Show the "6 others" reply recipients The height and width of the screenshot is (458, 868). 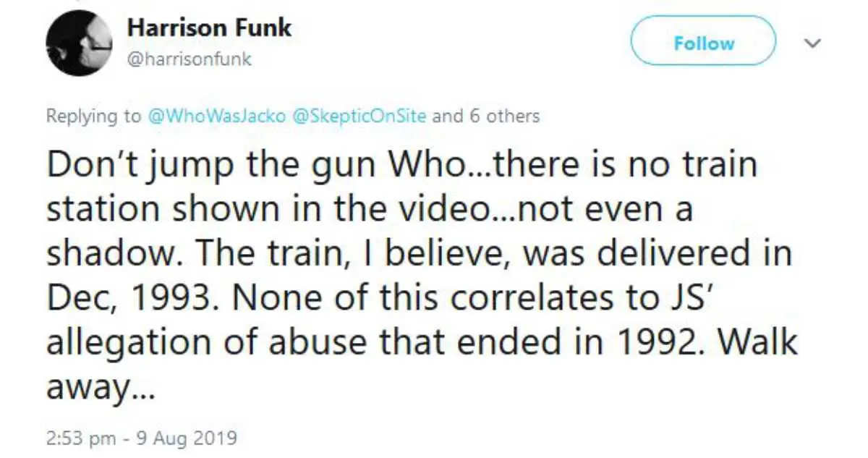(x=504, y=116)
